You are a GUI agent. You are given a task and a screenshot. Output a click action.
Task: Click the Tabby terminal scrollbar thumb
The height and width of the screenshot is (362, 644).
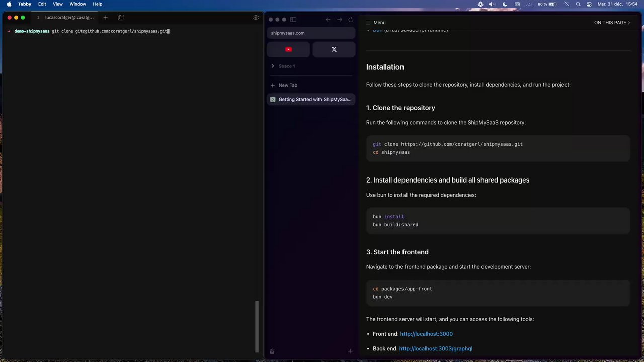click(x=257, y=327)
